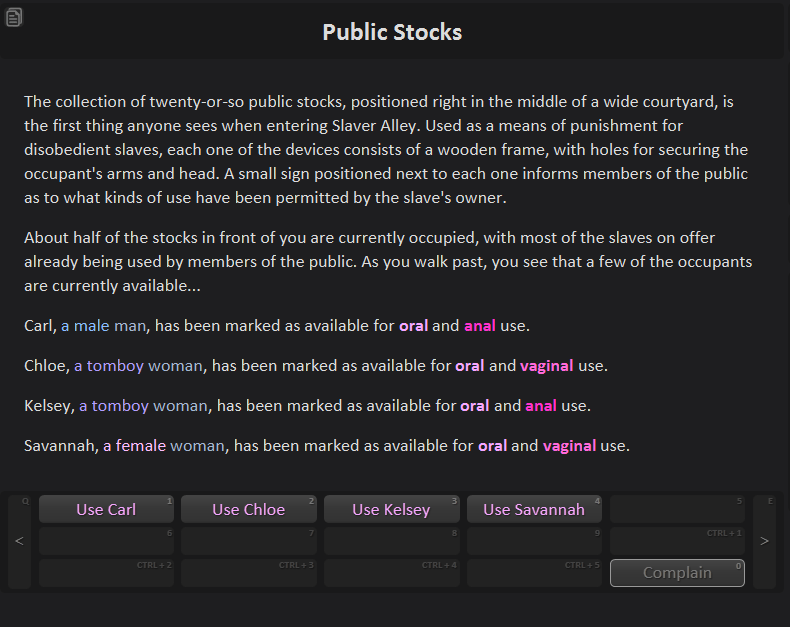Select the empty CTRL+3 action slot
This screenshot has width=790, height=627.
248,573
